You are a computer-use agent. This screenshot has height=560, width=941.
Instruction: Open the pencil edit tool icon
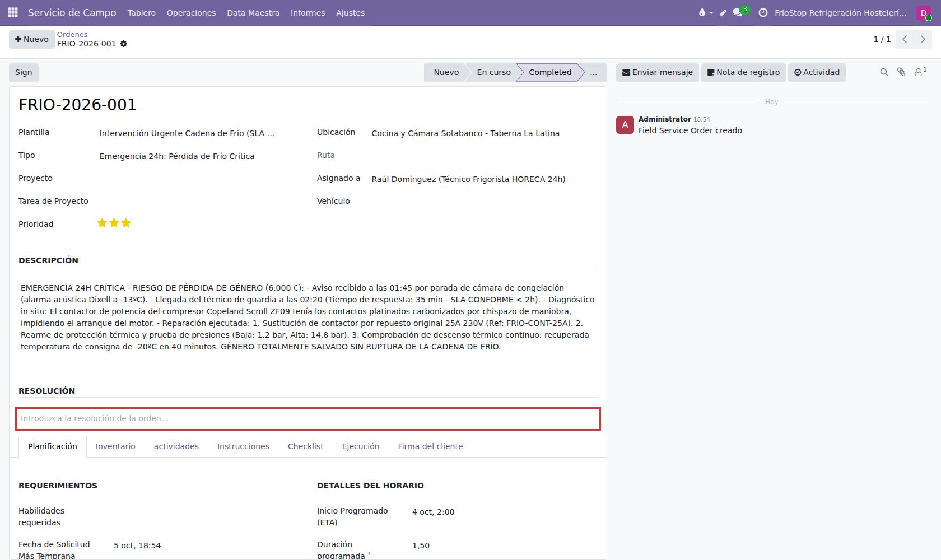723,12
